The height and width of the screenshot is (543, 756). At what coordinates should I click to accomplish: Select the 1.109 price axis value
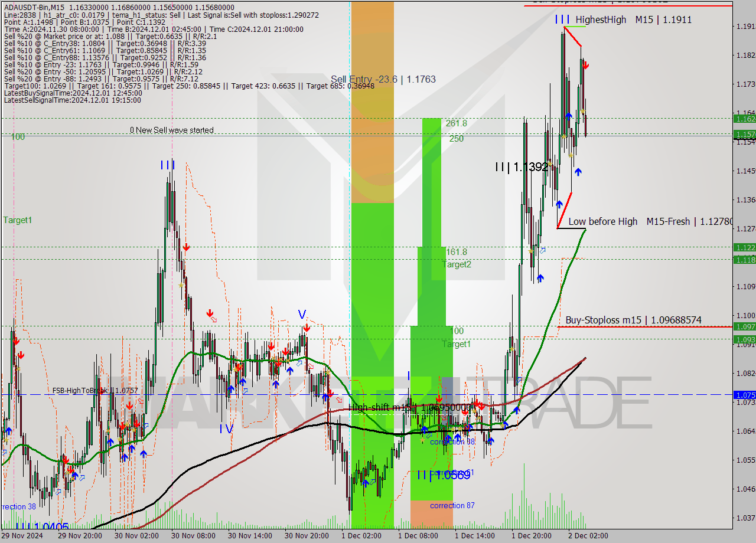click(x=745, y=286)
